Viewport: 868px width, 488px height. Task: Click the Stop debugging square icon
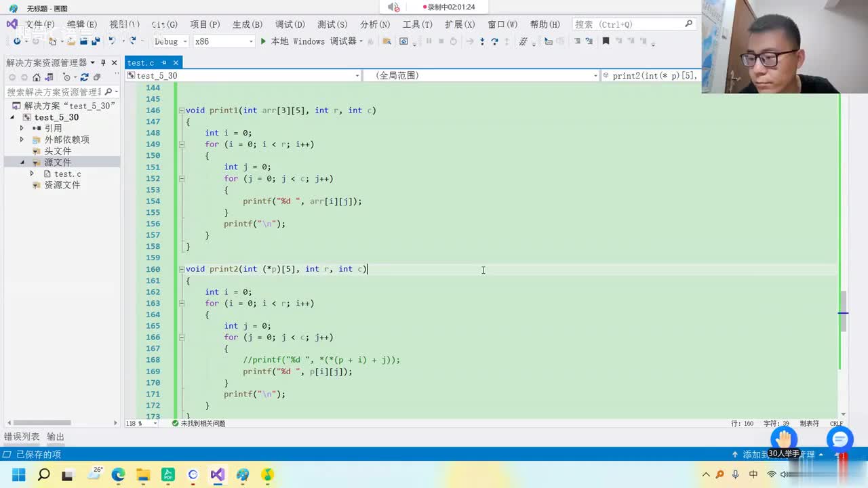pyautogui.click(x=441, y=41)
